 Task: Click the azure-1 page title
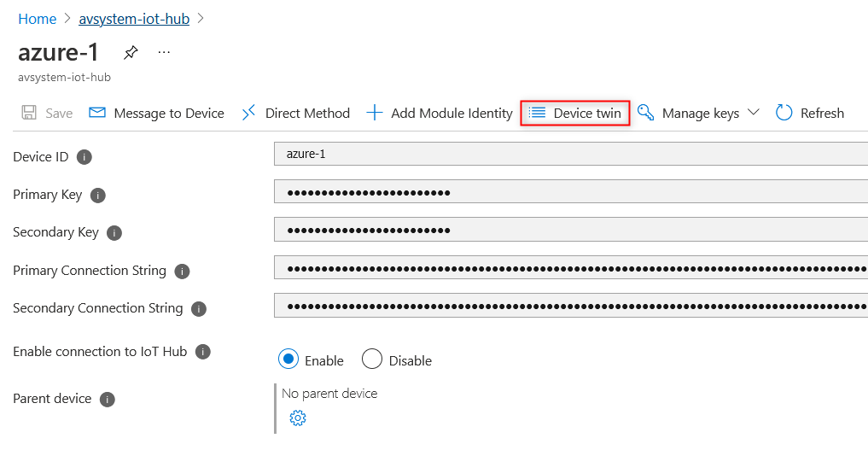[x=58, y=53]
